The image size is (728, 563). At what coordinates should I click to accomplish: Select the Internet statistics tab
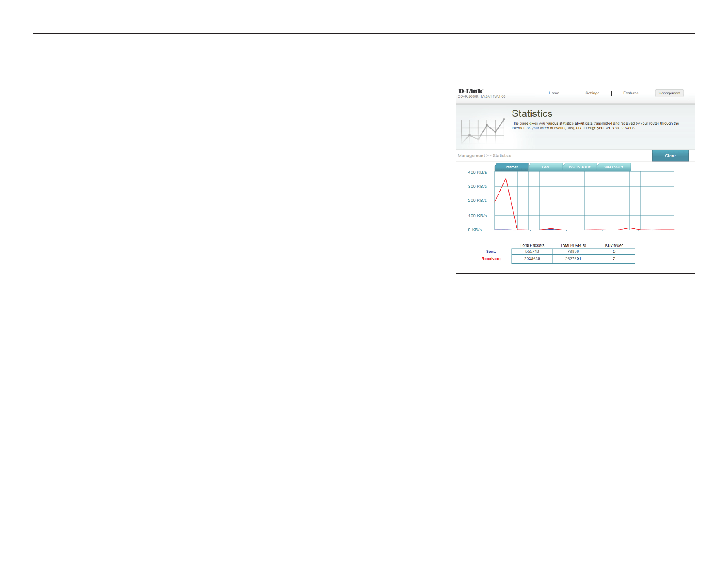(x=511, y=167)
